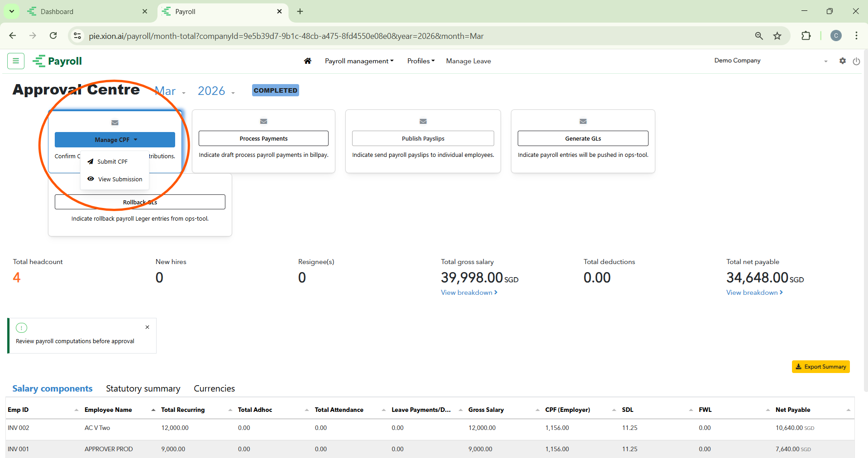The image size is (868, 458).
Task: Click the home icon in navigation bar
Action: (308, 61)
